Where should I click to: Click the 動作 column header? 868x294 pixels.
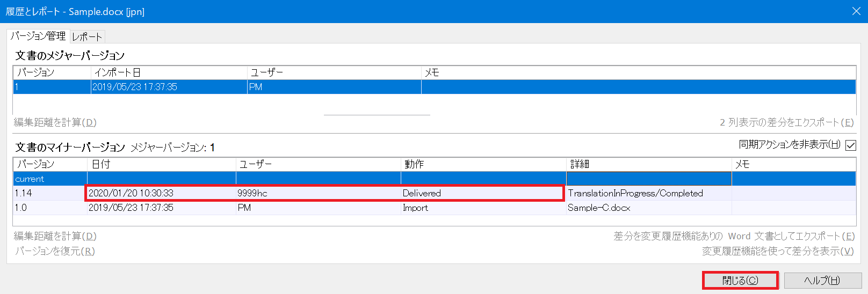tap(483, 164)
